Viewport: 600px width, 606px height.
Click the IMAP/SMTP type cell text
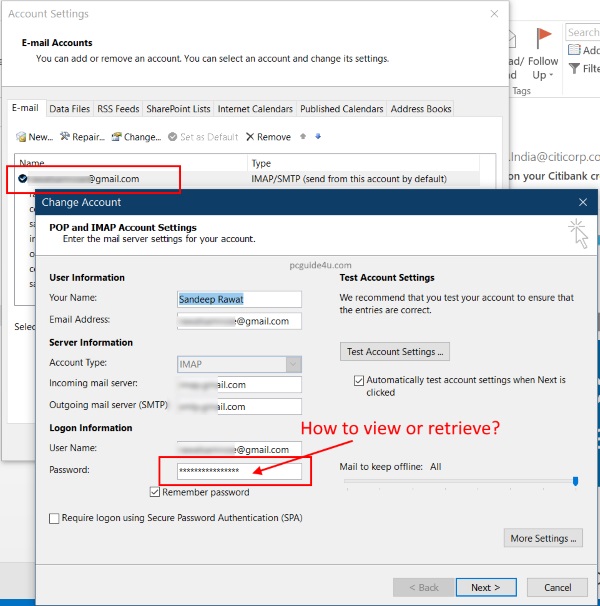349,179
